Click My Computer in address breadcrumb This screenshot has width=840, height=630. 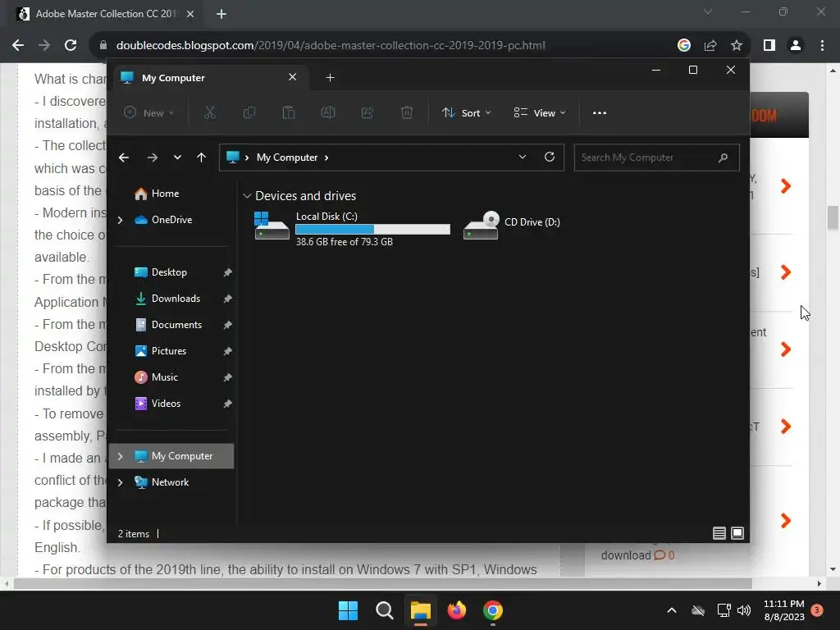pyautogui.click(x=287, y=157)
